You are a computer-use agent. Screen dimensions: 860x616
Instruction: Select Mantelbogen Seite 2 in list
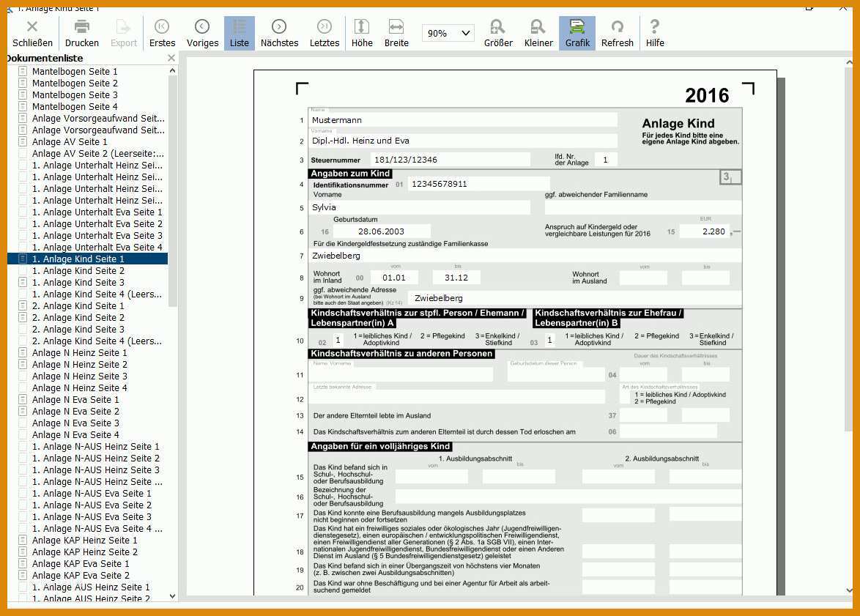(75, 84)
